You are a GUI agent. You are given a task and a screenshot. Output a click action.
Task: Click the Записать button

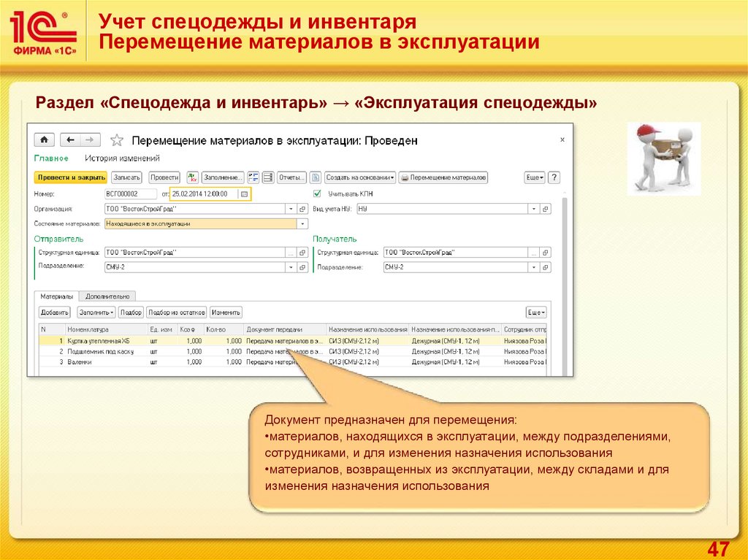point(126,177)
